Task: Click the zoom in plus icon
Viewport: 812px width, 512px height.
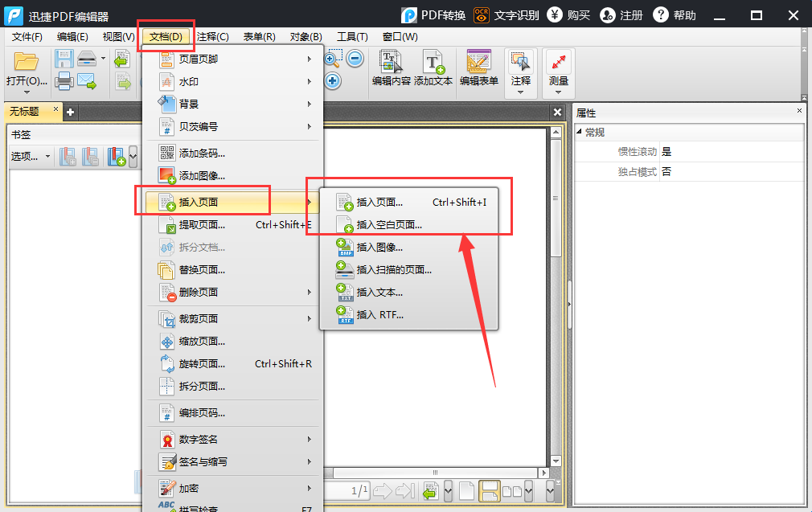Action: pyautogui.click(x=331, y=81)
